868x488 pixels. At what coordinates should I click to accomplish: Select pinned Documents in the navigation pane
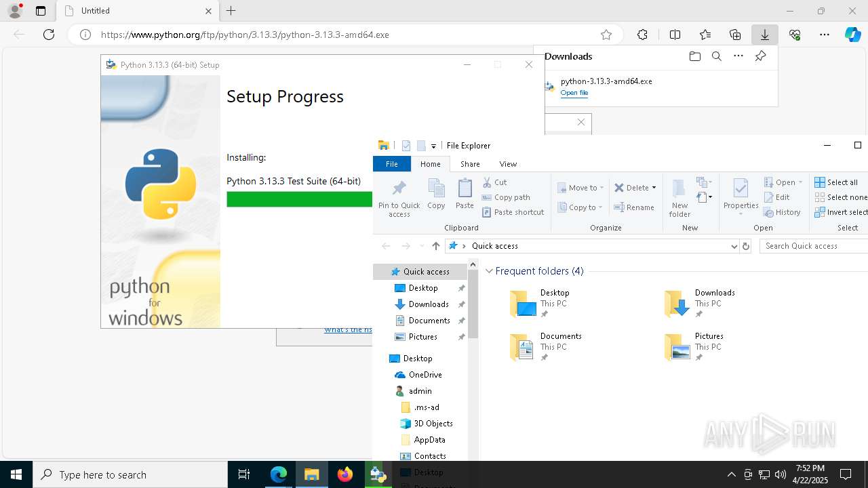(x=429, y=321)
